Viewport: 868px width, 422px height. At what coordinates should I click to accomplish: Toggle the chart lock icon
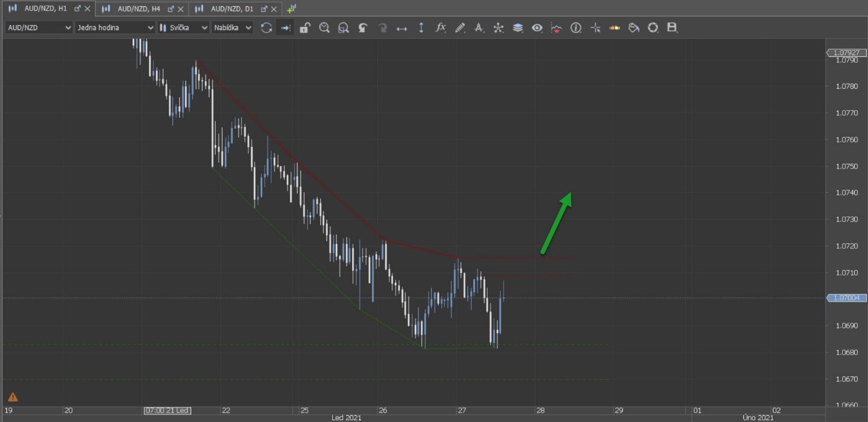click(x=305, y=28)
